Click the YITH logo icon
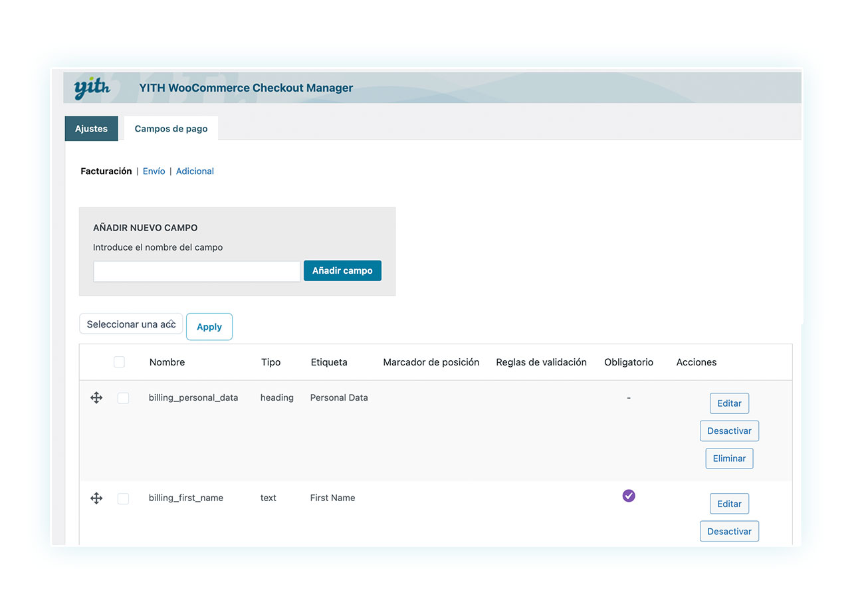 coord(92,88)
